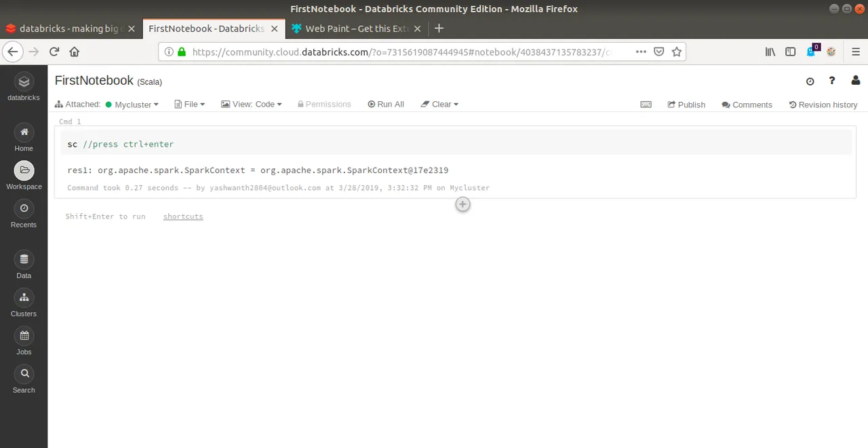Open the user account icon

coord(855,81)
